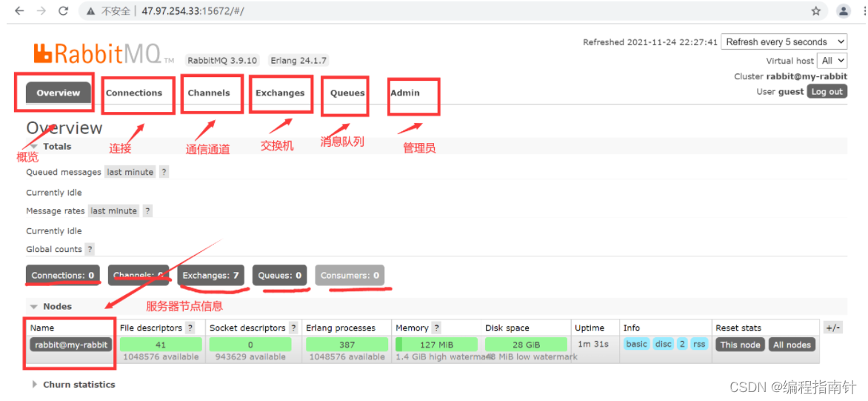Open the rabbit@my-rabbit node link
Screen dimensions: 868x401
pos(71,345)
